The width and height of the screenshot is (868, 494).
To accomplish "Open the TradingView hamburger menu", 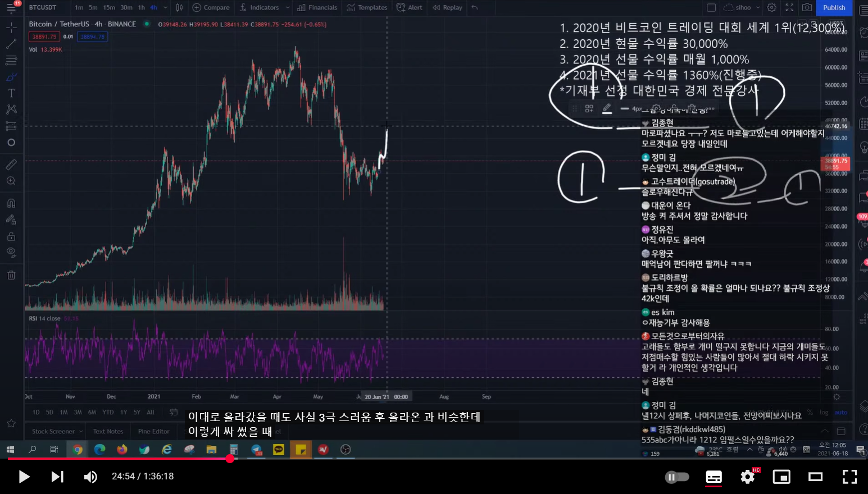I will click(11, 8).
